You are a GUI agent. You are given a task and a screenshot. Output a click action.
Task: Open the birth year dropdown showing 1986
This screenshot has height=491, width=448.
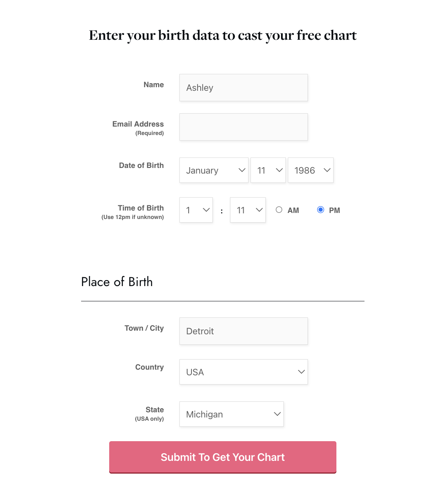tap(310, 170)
